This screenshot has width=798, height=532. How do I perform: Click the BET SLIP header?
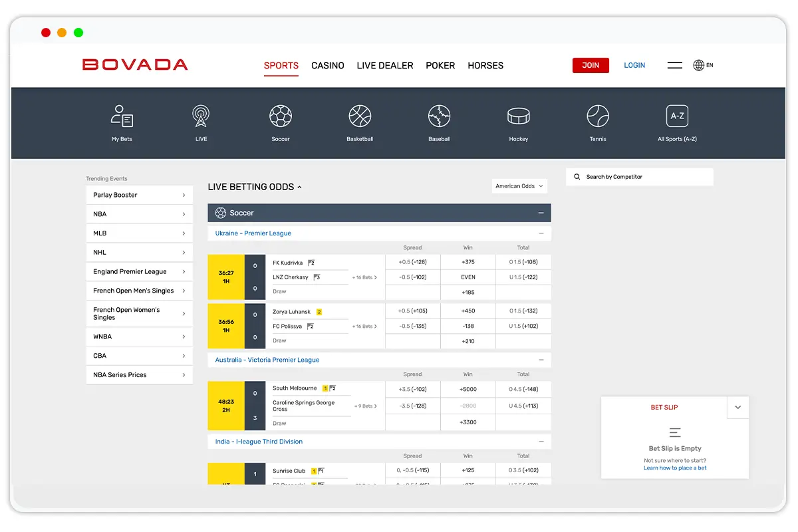coord(664,407)
